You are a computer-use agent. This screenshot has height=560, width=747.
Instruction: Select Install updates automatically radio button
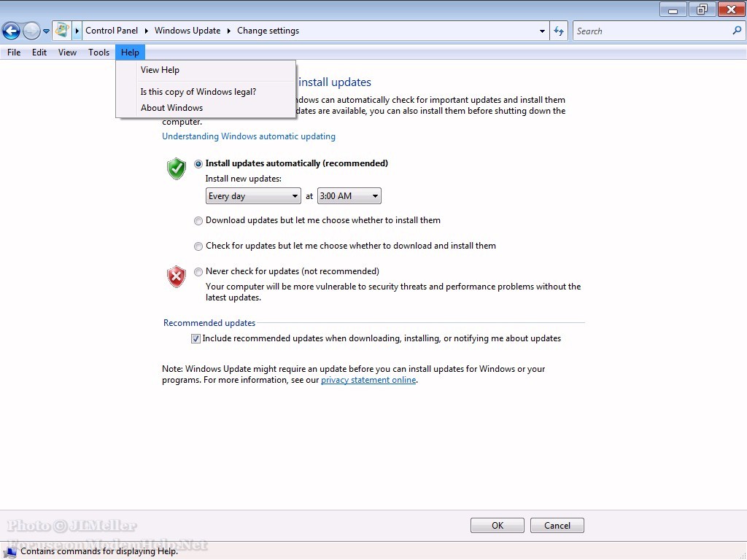(198, 164)
